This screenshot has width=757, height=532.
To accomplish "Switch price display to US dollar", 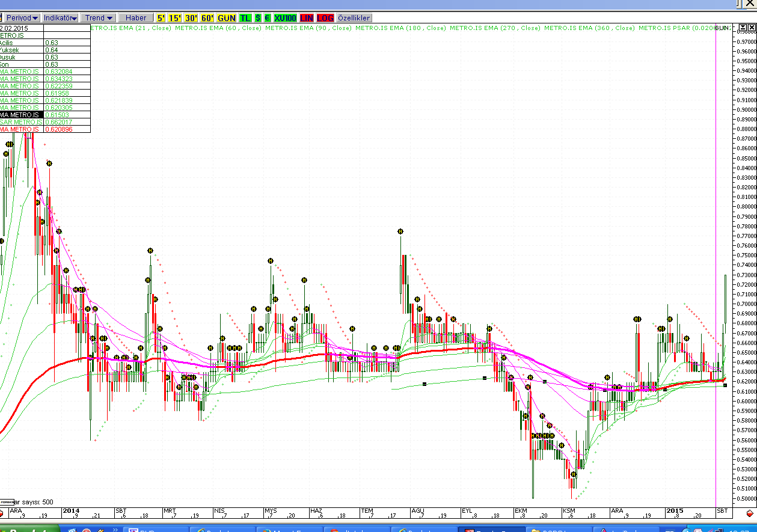I will pos(258,18).
